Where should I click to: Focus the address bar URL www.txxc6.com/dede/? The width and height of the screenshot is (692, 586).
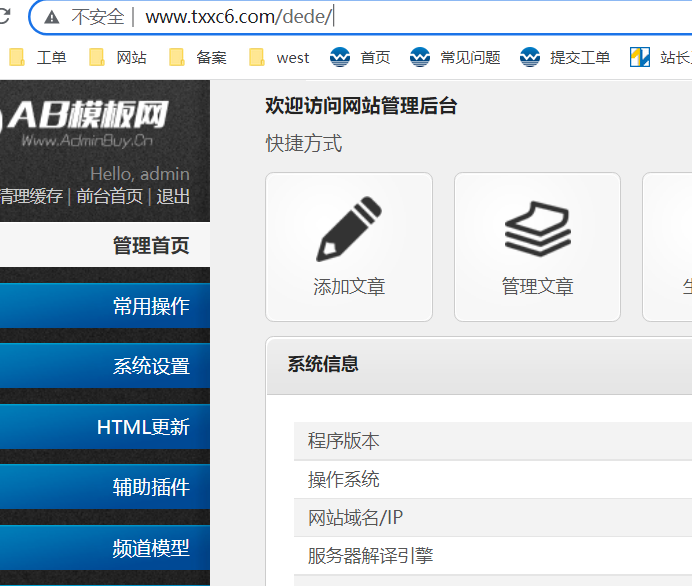pyautogui.click(x=238, y=17)
